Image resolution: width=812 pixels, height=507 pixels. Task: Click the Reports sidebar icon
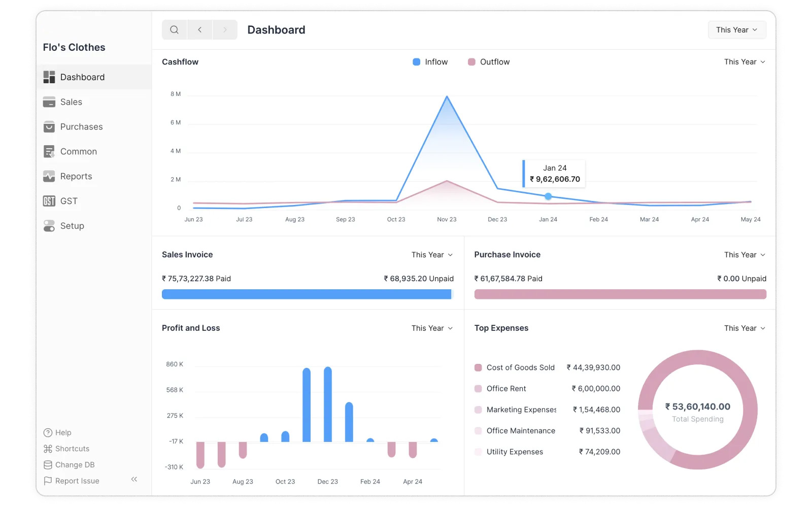point(49,176)
